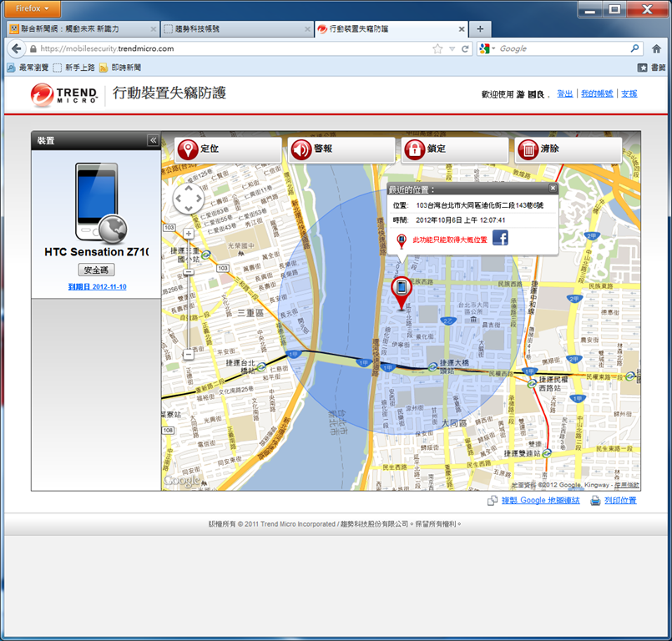
Task: Share location via Facebook icon
Action: point(500,238)
